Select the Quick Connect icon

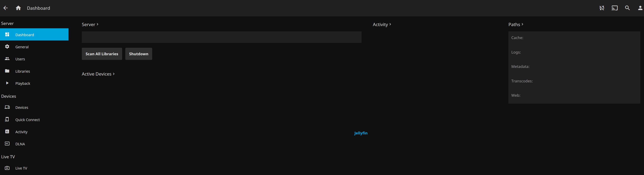click(7, 119)
